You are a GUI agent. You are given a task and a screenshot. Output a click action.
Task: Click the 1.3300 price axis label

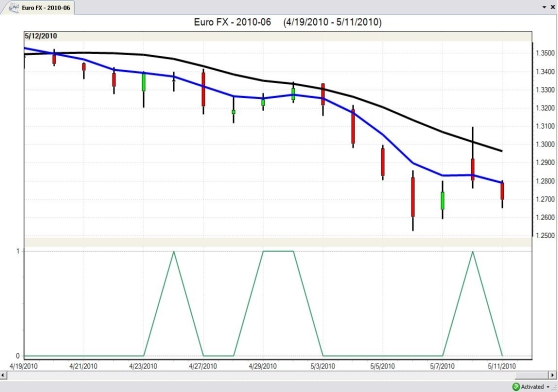[x=545, y=90]
